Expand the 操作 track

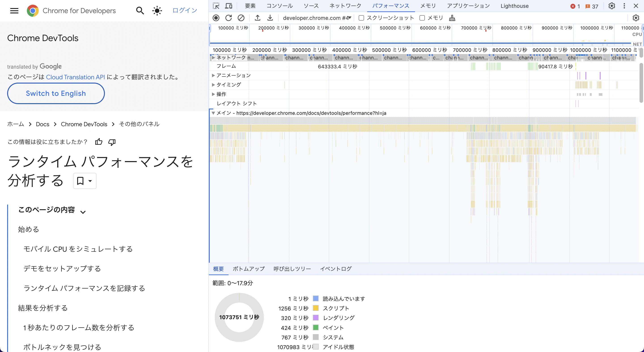coord(213,94)
